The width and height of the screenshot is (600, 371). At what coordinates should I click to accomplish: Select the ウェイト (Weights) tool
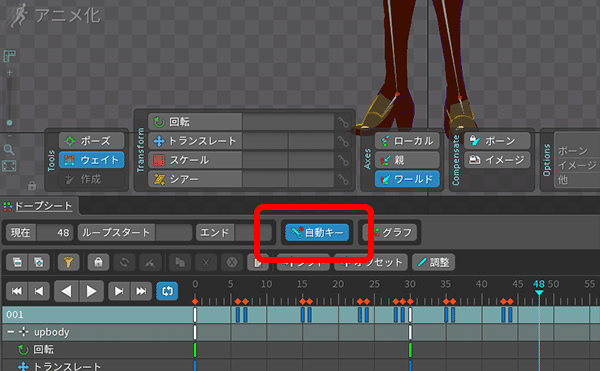[92, 160]
